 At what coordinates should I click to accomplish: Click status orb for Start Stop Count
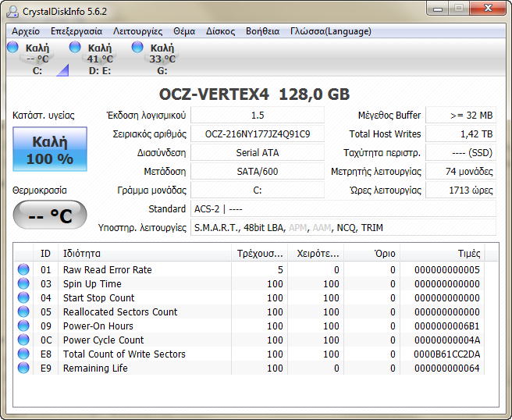(x=23, y=297)
